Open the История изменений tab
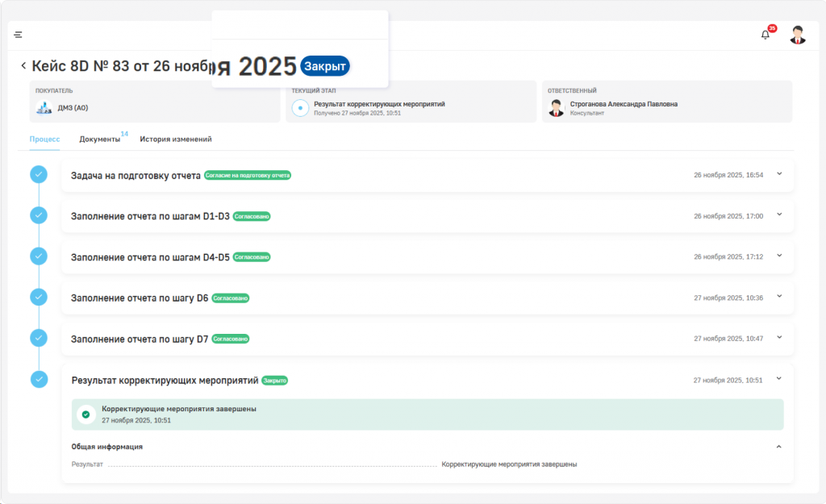The width and height of the screenshot is (826, 504). 176,140
